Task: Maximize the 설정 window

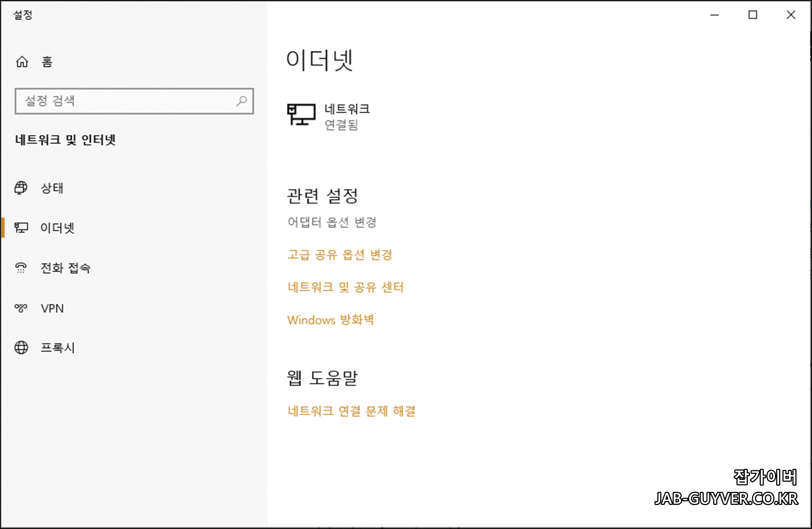Action: [x=753, y=15]
